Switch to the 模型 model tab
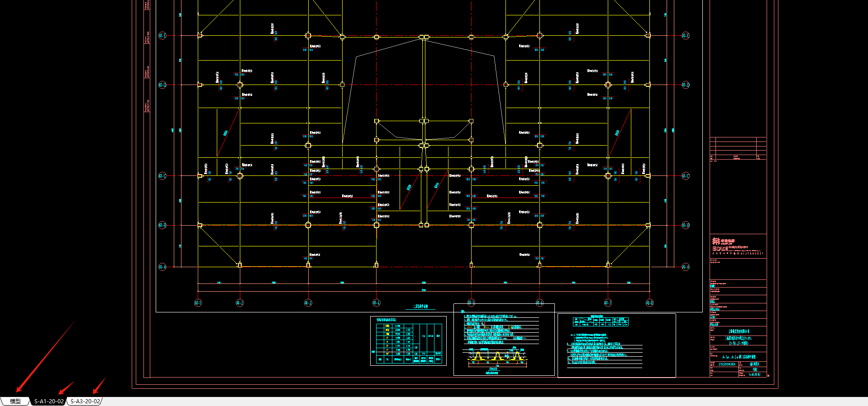The image size is (868, 406). [15, 401]
